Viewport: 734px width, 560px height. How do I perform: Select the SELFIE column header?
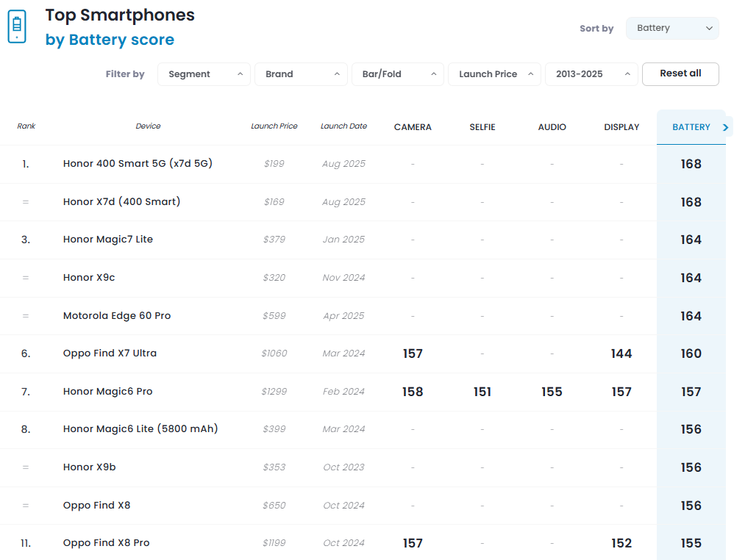[482, 127]
